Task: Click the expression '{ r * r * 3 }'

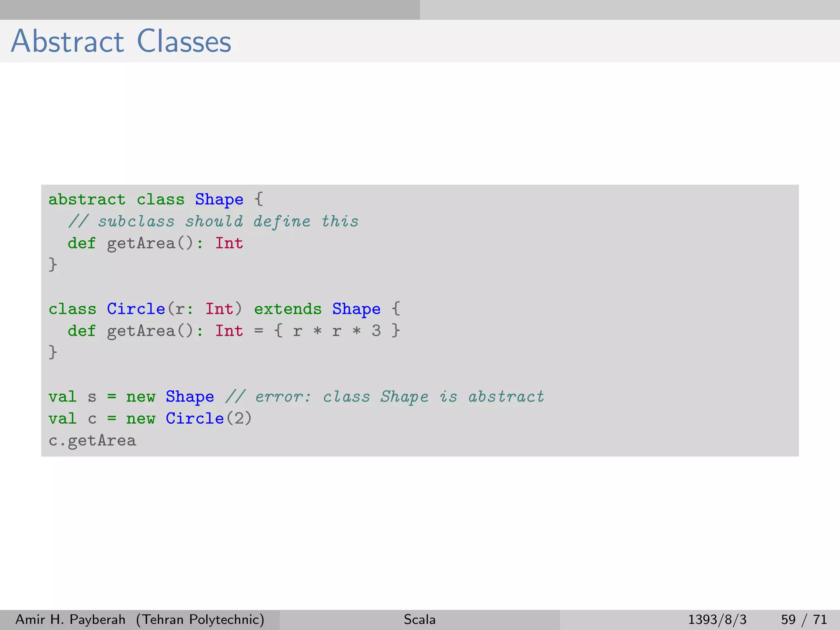Action: coord(336,331)
